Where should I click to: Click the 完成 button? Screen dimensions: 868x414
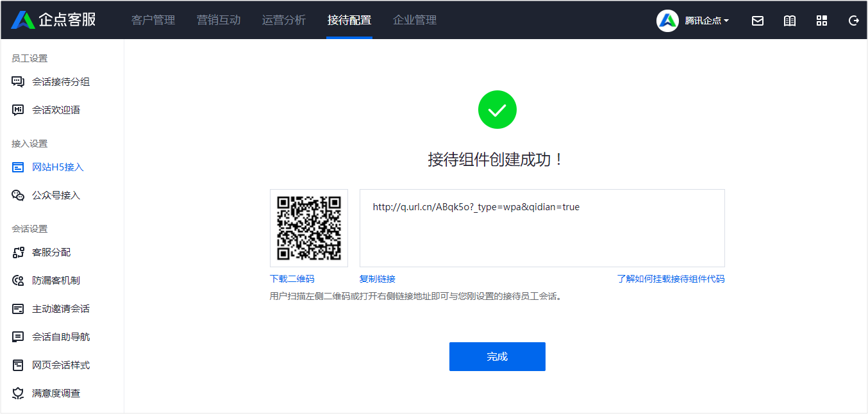[497, 356]
